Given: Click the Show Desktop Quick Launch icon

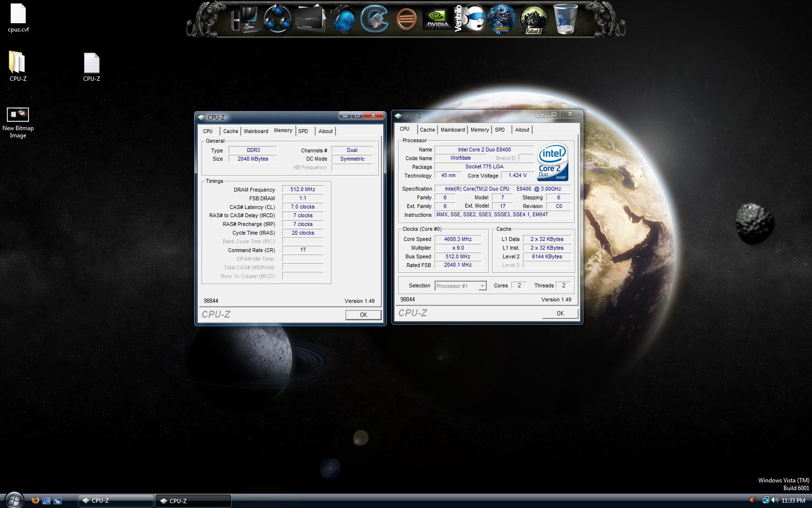Looking at the screenshot, I should (46, 501).
